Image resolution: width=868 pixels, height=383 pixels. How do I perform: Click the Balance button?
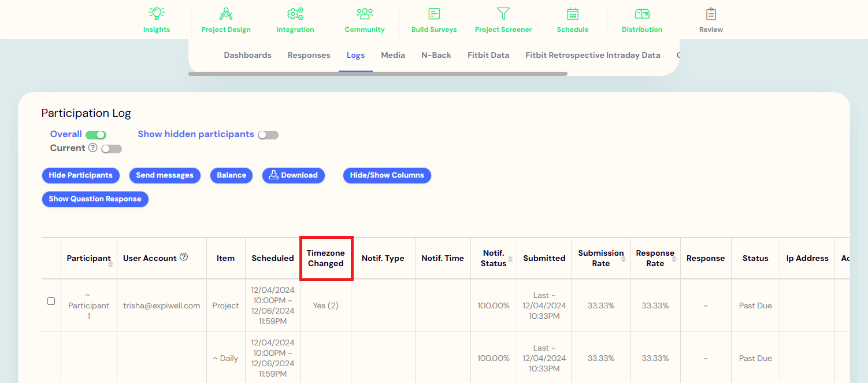(232, 175)
